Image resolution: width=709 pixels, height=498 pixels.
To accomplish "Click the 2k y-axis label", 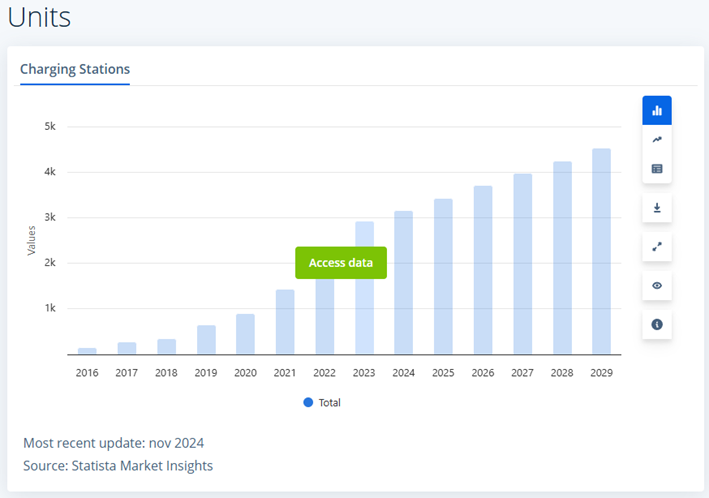I will pyautogui.click(x=50, y=263).
